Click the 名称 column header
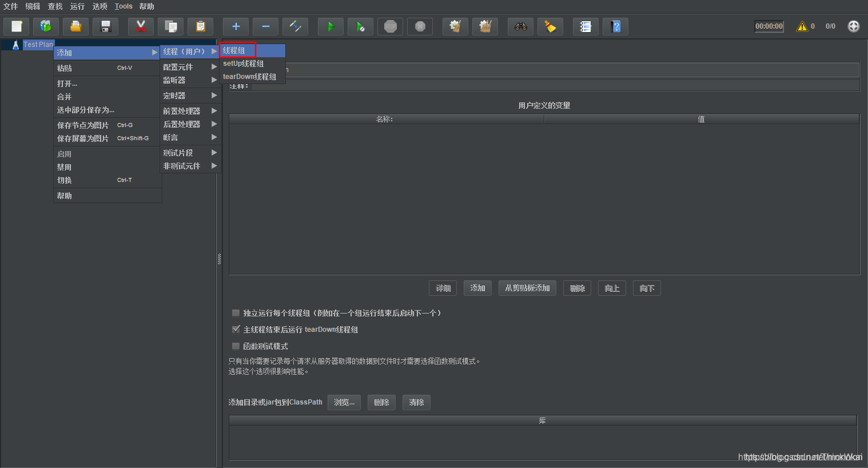The image size is (868, 468). tap(387, 119)
